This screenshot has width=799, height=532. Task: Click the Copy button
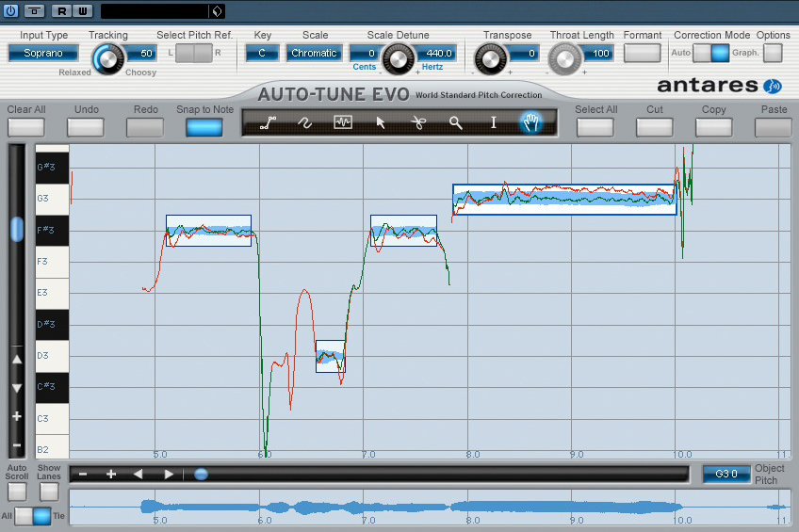[x=713, y=127]
